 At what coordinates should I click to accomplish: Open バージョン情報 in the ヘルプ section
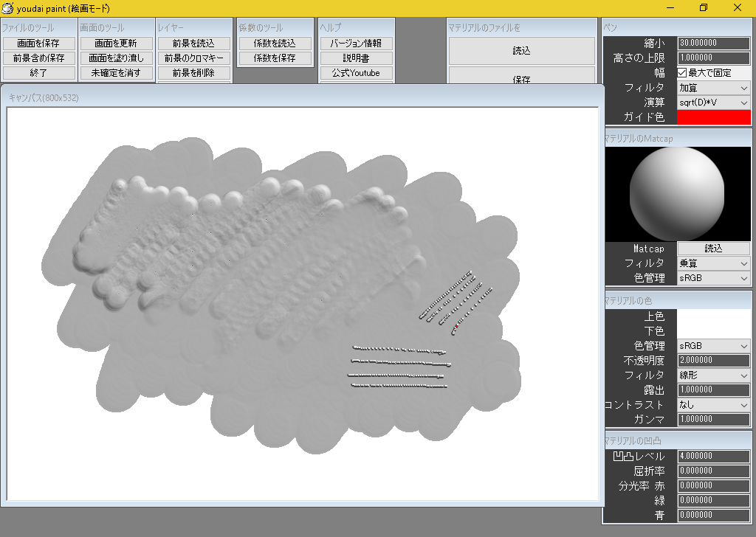(356, 43)
